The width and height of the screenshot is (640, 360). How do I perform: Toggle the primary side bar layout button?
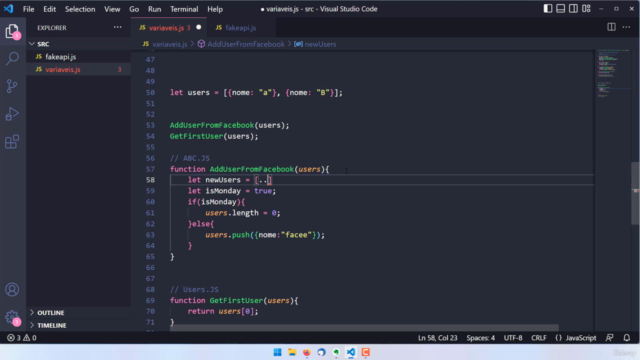pos(548,9)
